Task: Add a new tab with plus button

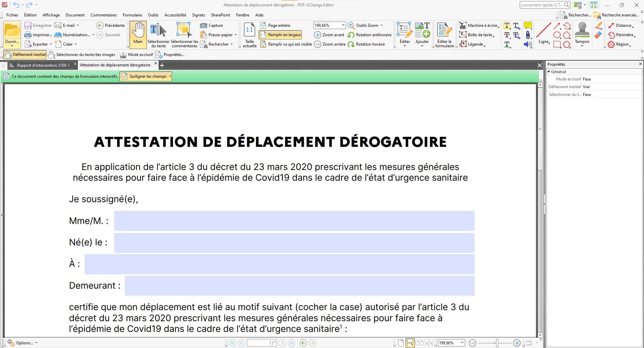Action: tap(162, 65)
